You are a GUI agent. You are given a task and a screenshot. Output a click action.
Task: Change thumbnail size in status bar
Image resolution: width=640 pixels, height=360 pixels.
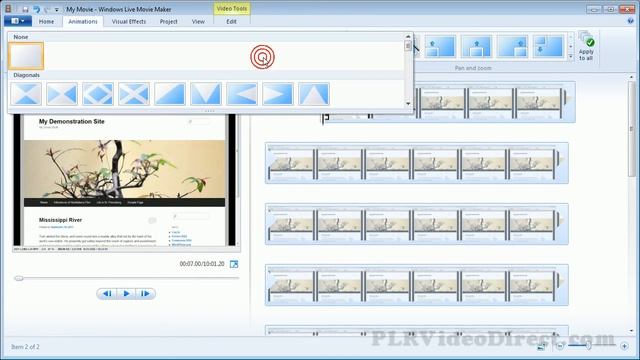542,347
